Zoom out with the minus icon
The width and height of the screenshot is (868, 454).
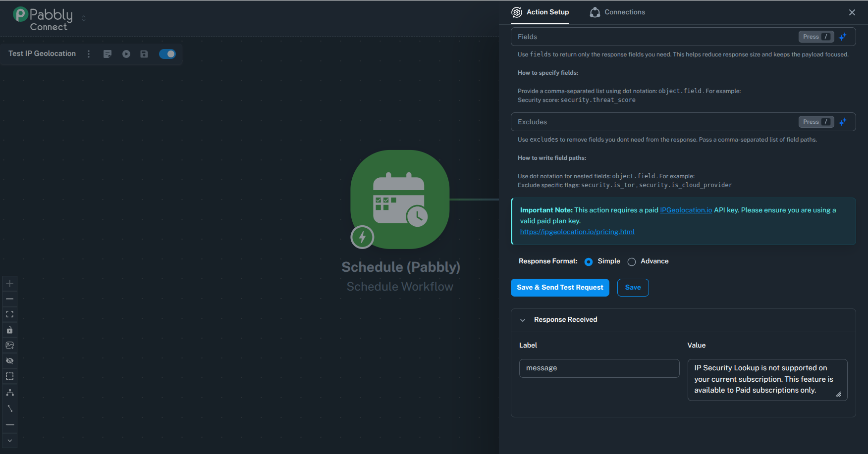point(9,299)
